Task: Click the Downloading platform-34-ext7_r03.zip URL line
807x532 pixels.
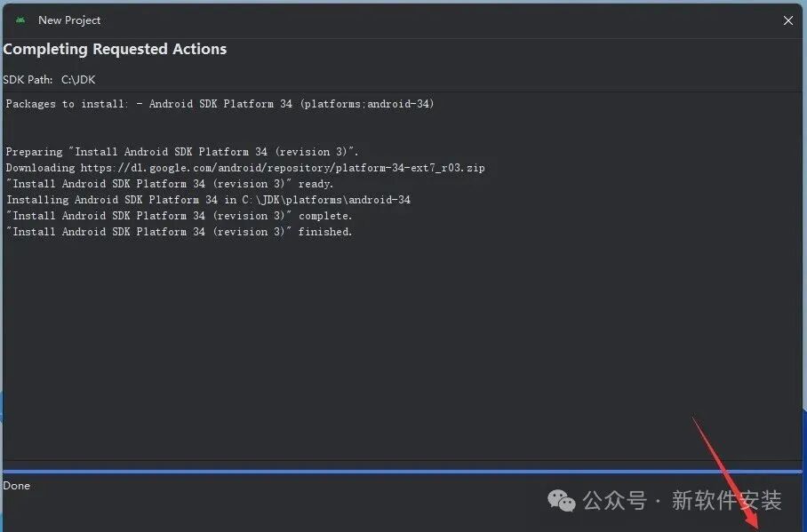Action: tap(245, 168)
